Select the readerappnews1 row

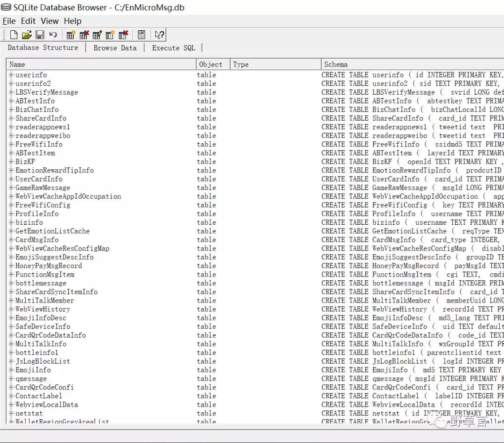coord(255,127)
